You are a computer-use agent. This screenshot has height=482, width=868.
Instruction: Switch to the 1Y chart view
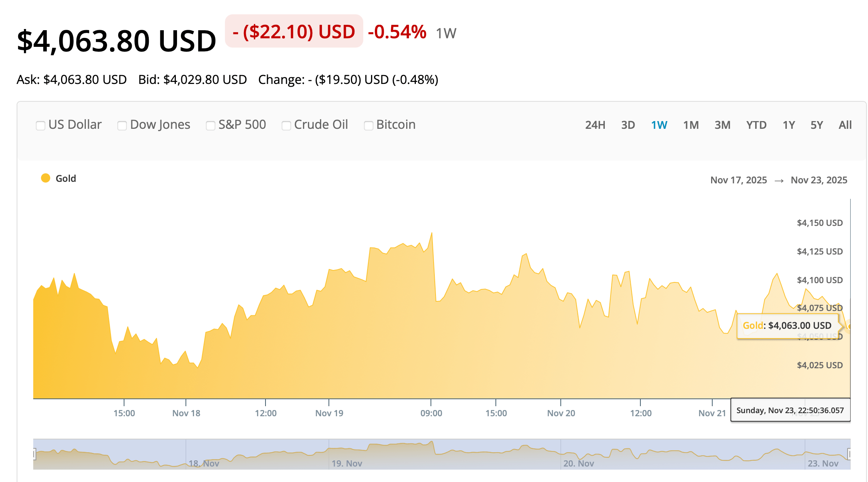(x=789, y=125)
